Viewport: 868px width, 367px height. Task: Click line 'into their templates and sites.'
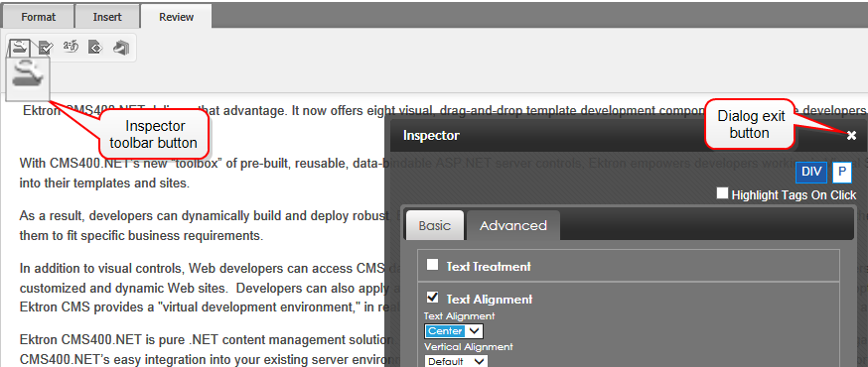[x=104, y=184]
